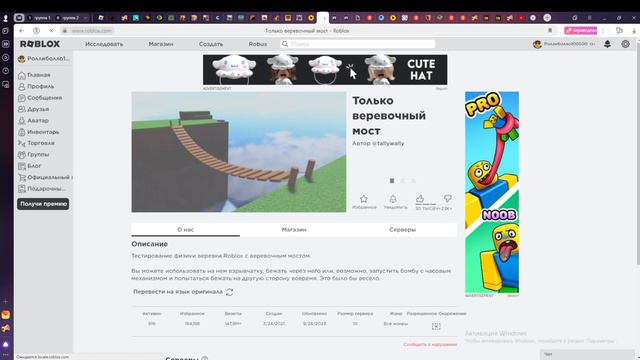This screenshot has width=640, height=360.
Task: Open the Чат panel at bottom right
Action: 588,354
